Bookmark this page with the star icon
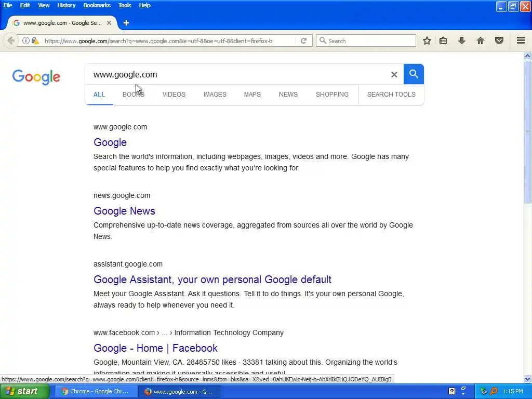This screenshot has height=399, width=532. pos(427,41)
